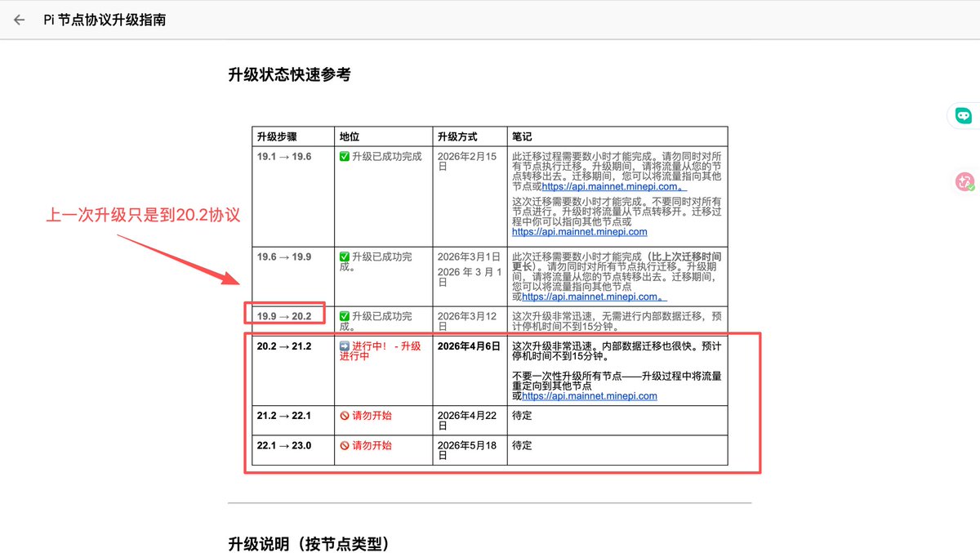Go back using the top-left arrow

pyautogui.click(x=19, y=20)
